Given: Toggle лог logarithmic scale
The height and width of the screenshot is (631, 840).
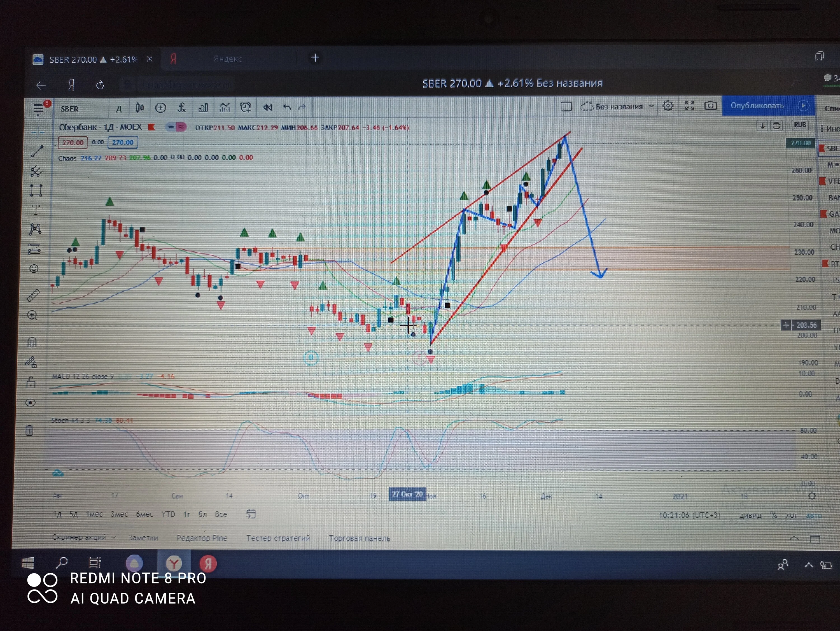Looking at the screenshot, I should click(791, 515).
